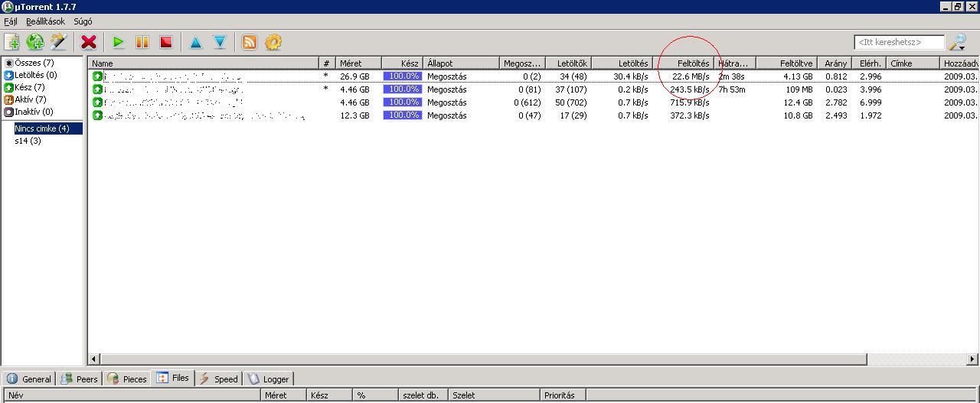Sort by Name column header
Viewport: 980px width, 403px height.
click(x=204, y=63)
